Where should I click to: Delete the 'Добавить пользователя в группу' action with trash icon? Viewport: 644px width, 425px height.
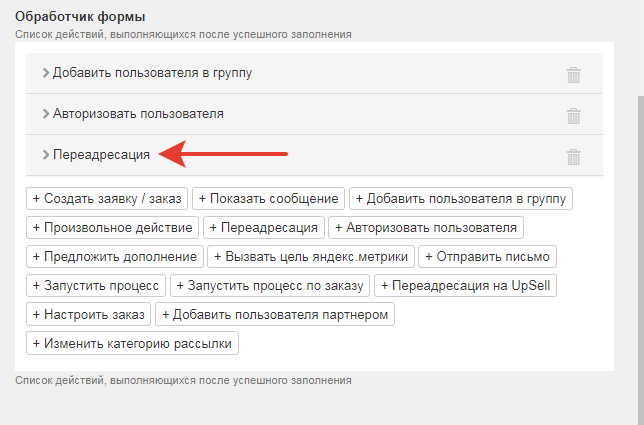(573, 75)
